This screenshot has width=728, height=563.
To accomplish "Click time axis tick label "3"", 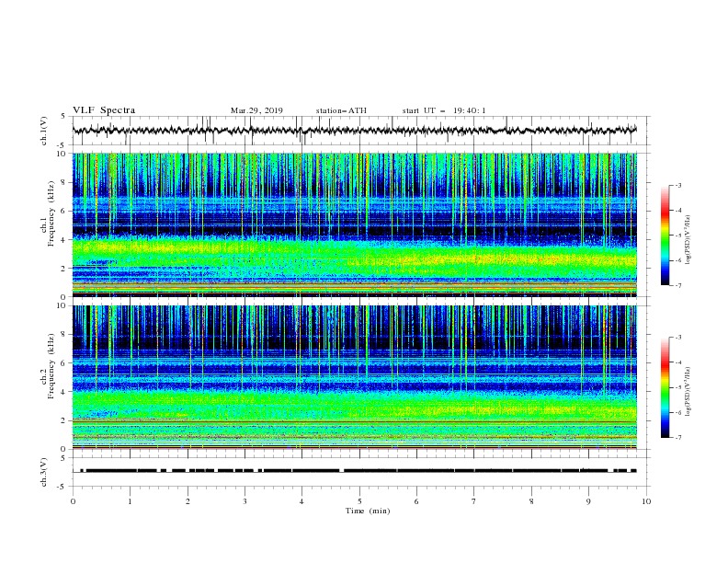I will pos(245,501).
